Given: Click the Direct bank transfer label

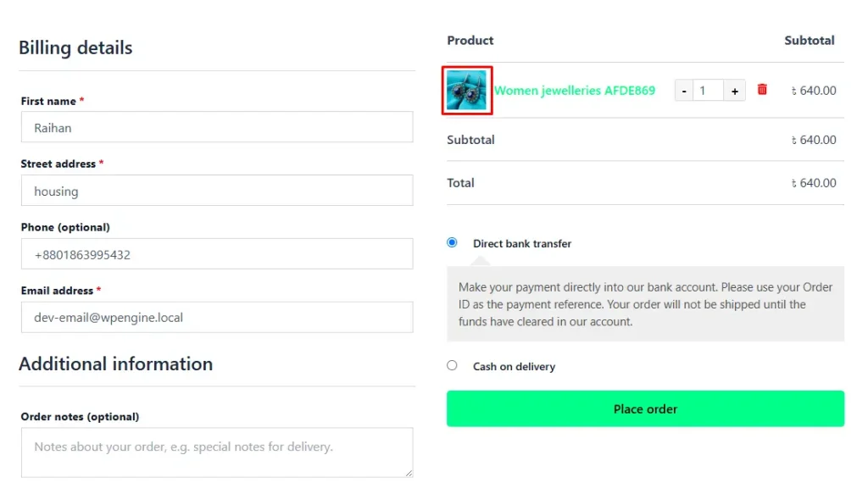Looking at the screenshot, I should tap(522, 243).
